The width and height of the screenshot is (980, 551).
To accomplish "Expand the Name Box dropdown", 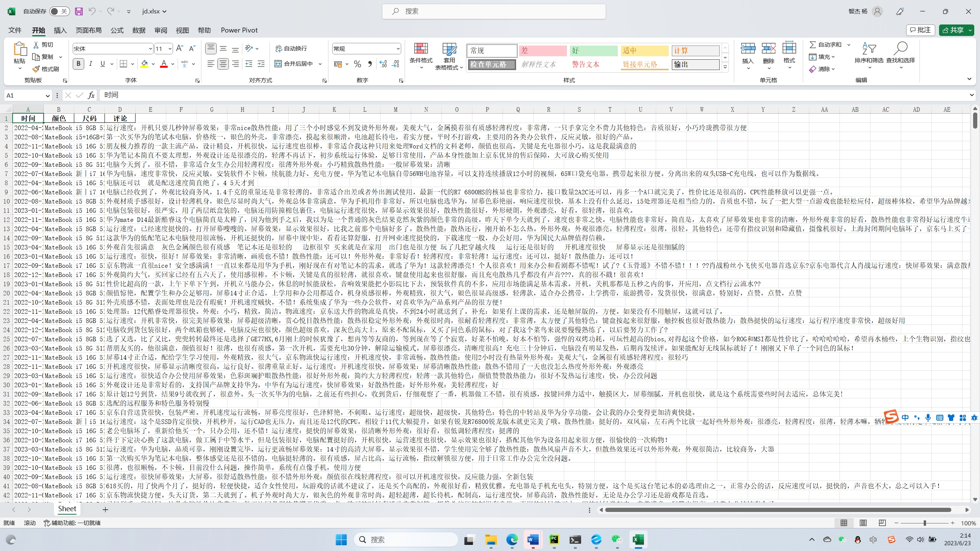I will (x=47, y=95).
